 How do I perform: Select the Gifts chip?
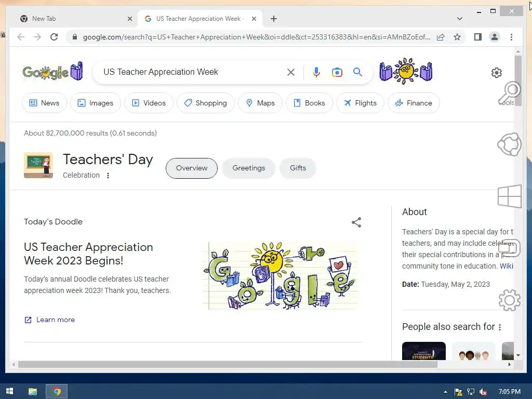tap(298, 168)
